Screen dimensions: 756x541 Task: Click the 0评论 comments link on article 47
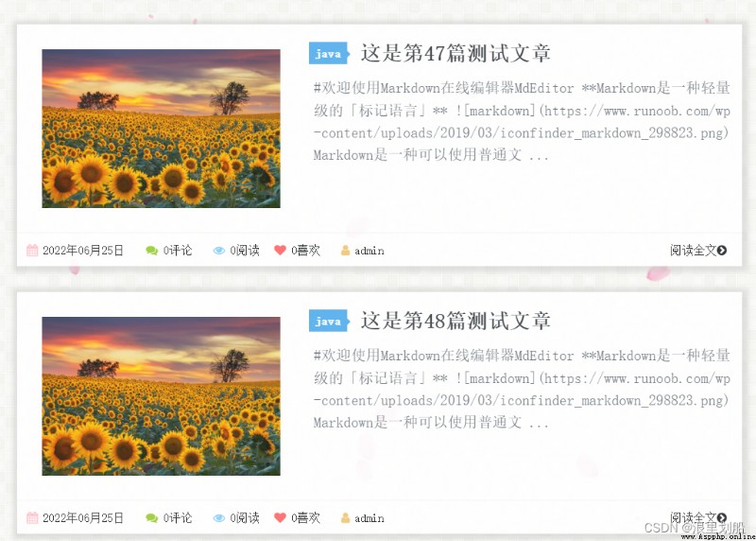178,250
